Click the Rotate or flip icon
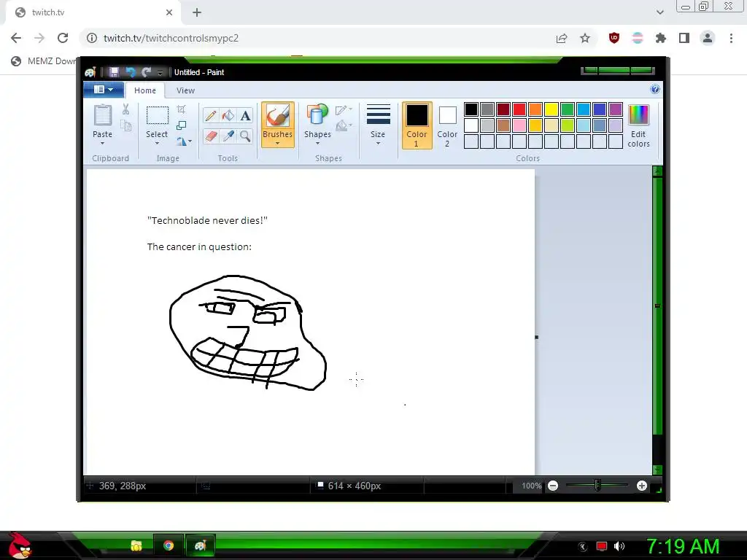 pyautogui.click(x=182, y=141)
